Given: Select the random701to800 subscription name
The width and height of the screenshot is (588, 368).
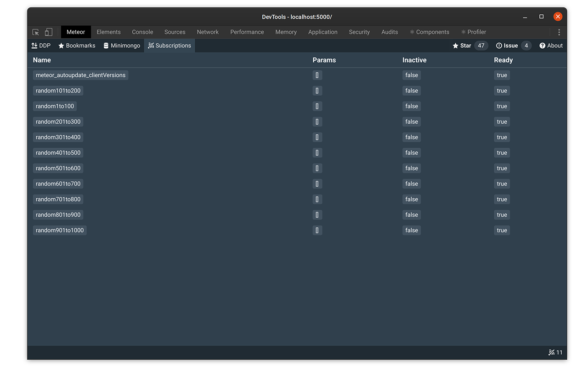Looking at the screenshot, I should pyautogui.click(x=58, y=199).
